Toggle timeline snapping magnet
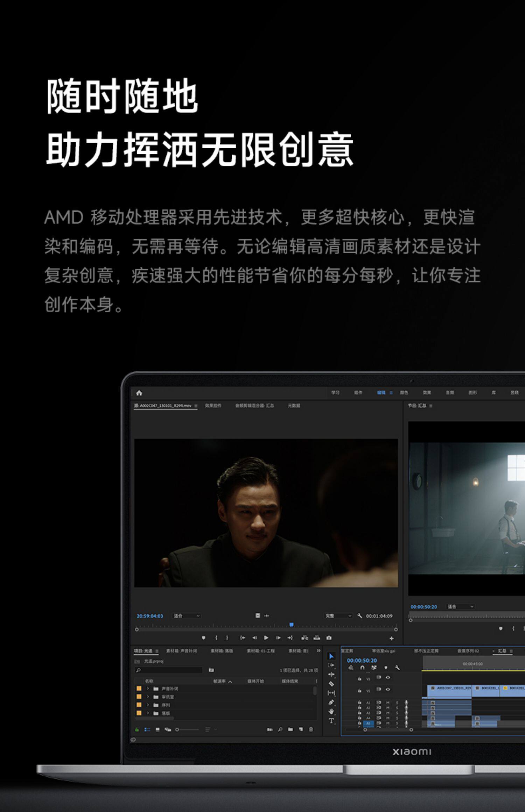The image size is (525, 812). (x=362, y=668)
